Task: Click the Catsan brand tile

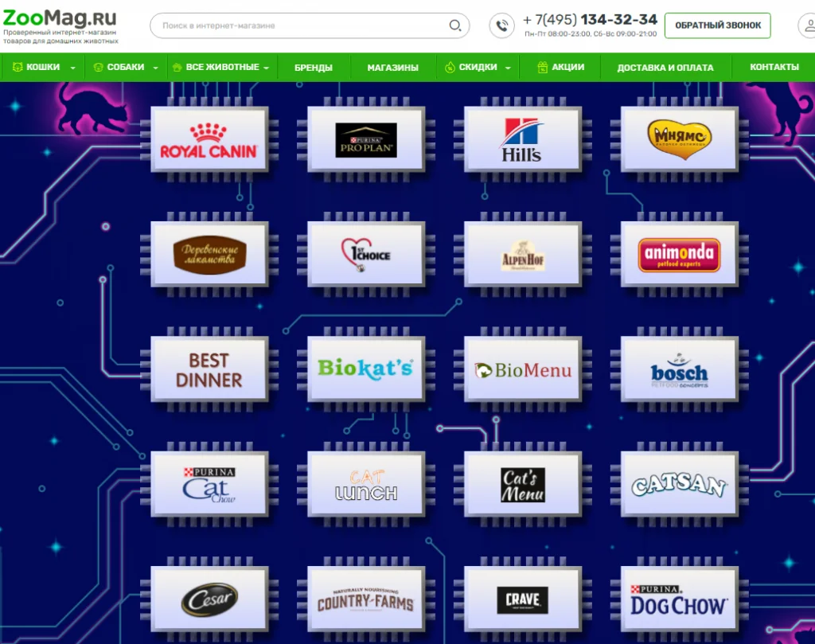Action: coord(679,485)
